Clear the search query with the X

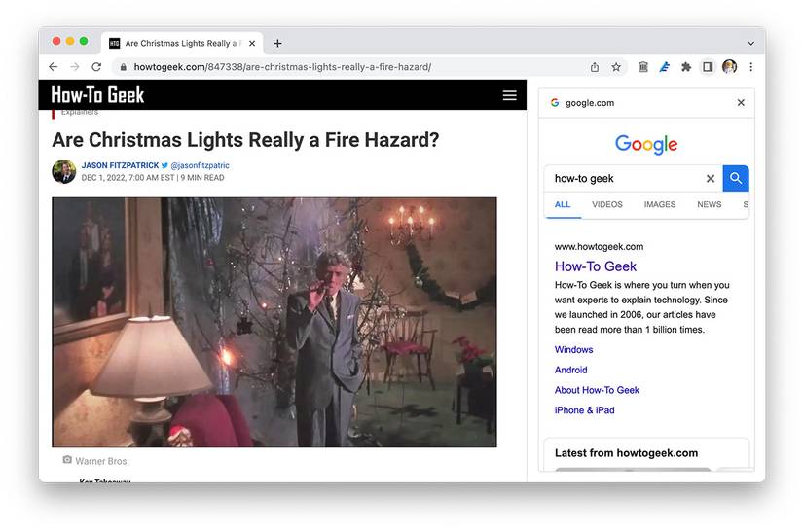[x=711, y=179]
